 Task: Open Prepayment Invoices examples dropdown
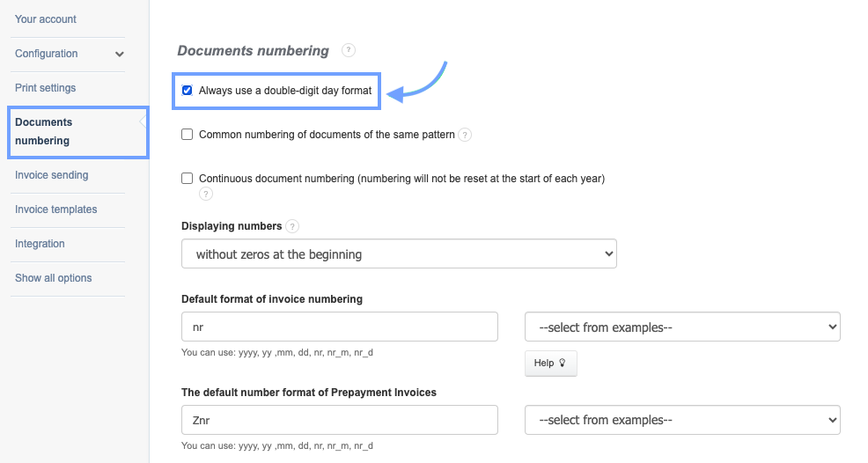[682, 420]
